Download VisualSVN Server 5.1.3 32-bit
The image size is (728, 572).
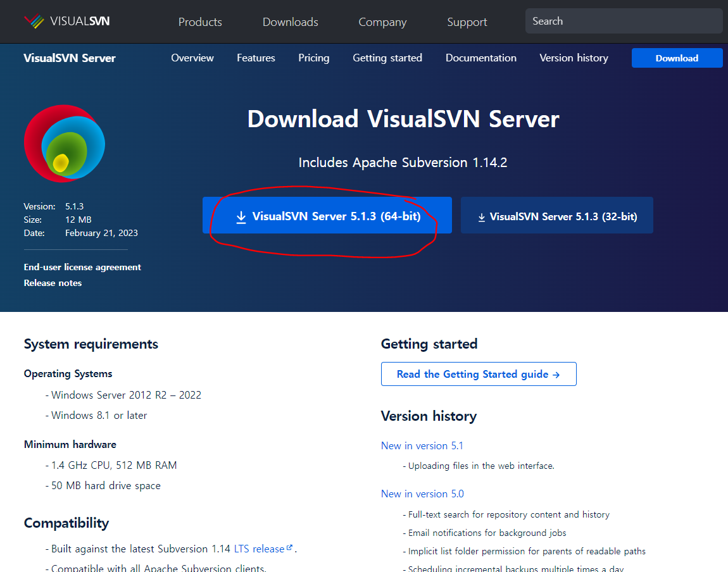[x=556, y=215]
